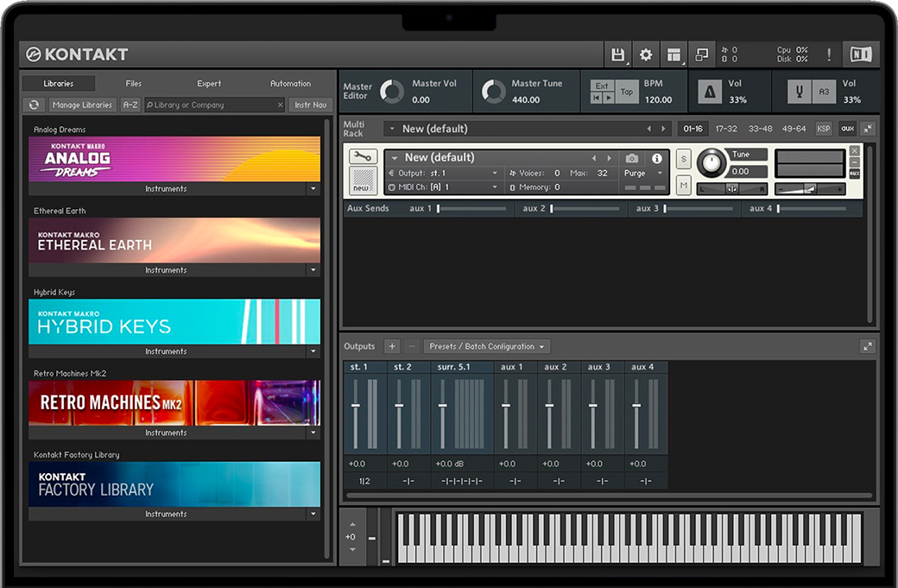Open the Automation tab

pyautogui.click(x=290, y=84)
